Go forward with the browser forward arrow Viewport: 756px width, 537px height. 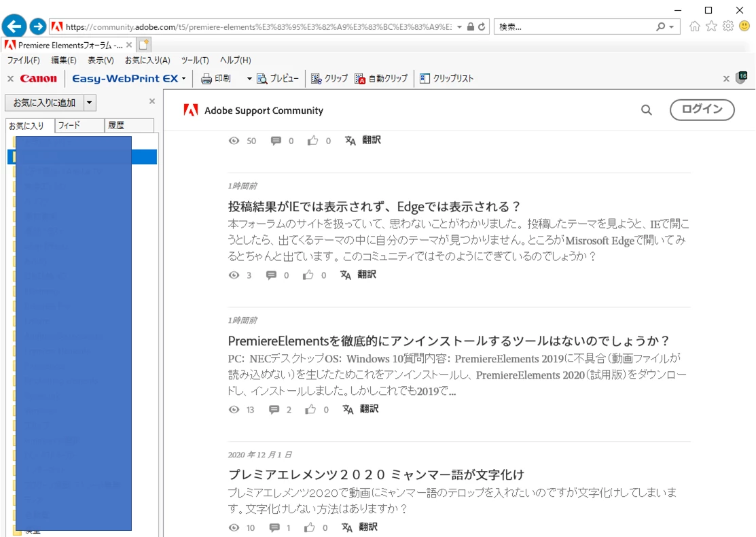[x=37, y=27]
